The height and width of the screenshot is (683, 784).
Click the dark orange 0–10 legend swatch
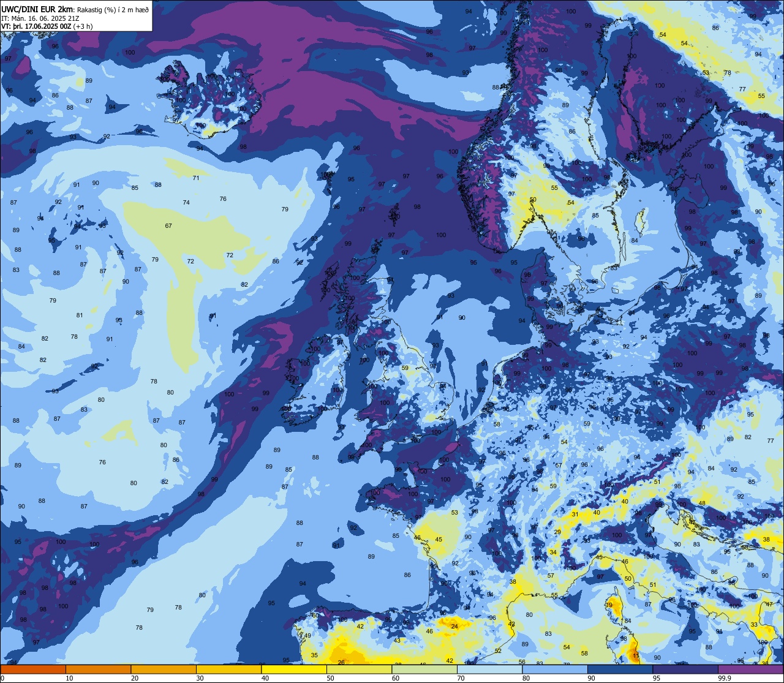[x=33, y=669]
